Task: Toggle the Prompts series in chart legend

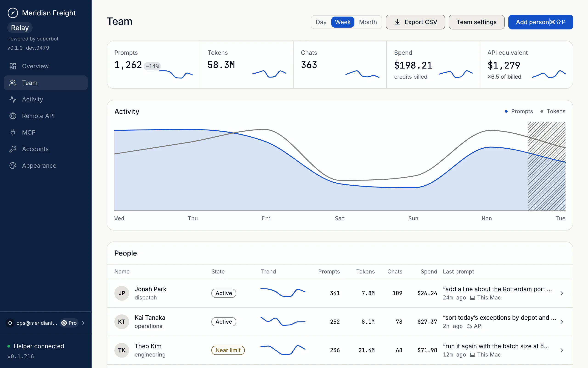Action: tap(519, 111)
